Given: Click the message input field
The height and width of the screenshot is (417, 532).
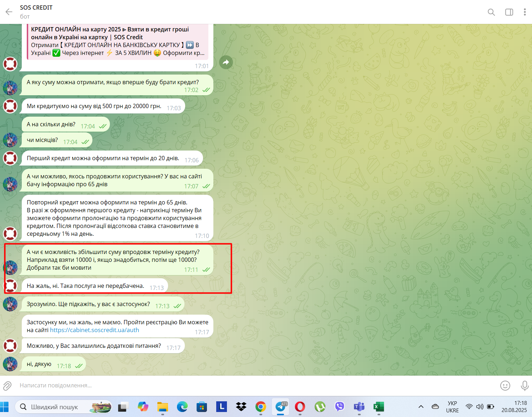Looking at the screenshot, I should (257, 386).
